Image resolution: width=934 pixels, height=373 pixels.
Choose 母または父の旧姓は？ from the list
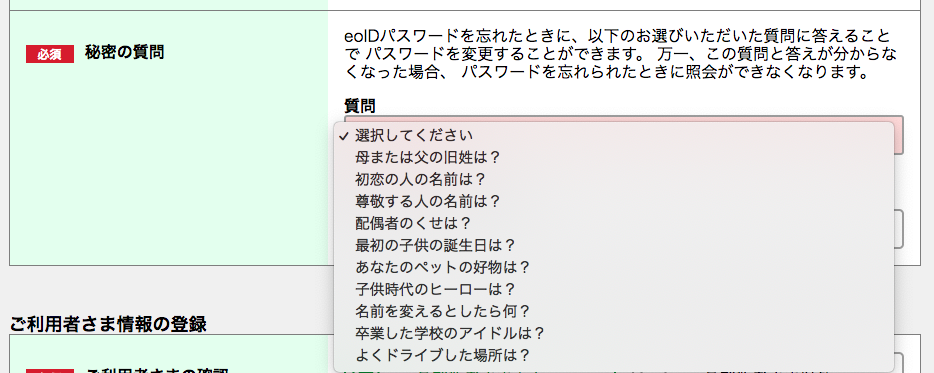click(x=614, y=157)
